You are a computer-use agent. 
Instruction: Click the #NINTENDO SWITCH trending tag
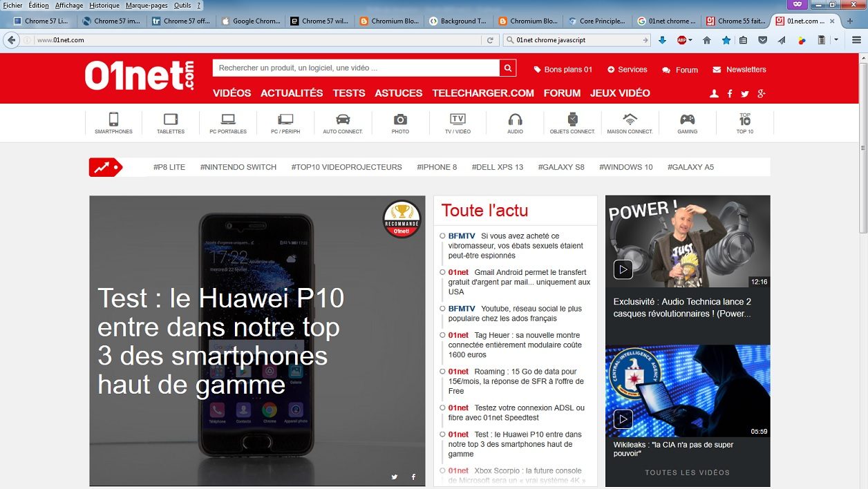point(238,167)
